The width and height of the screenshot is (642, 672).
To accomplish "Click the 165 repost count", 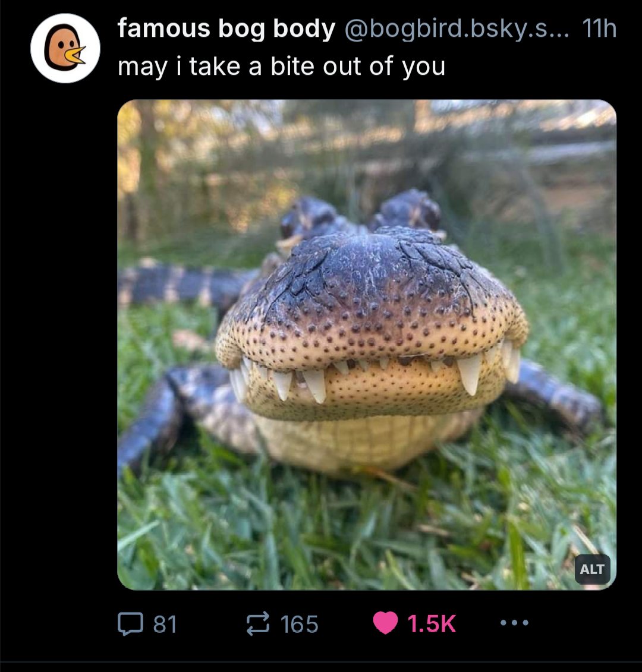I will click(x=300, y=624).
